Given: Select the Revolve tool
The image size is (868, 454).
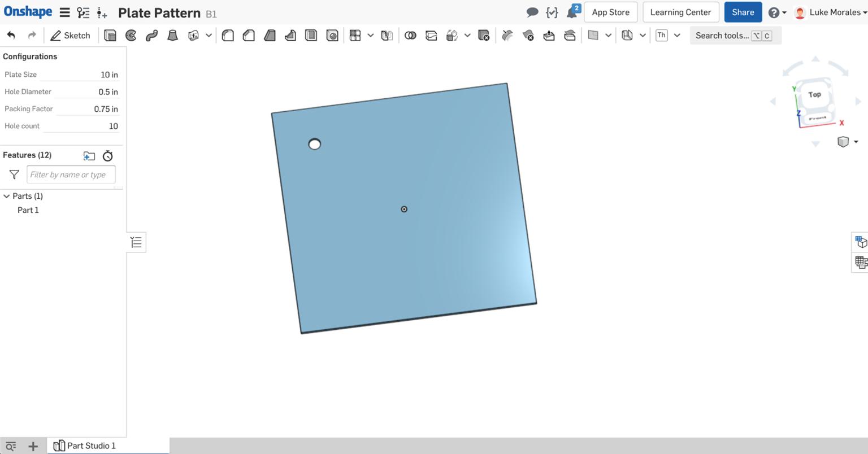Looking at the screenshot, I should [131, 35].
